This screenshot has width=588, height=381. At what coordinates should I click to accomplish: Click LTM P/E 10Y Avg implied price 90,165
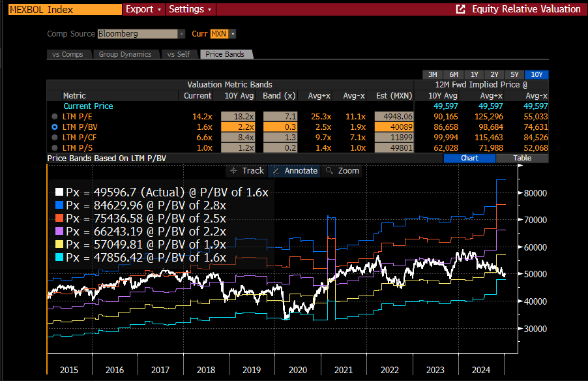click(445, 117)
